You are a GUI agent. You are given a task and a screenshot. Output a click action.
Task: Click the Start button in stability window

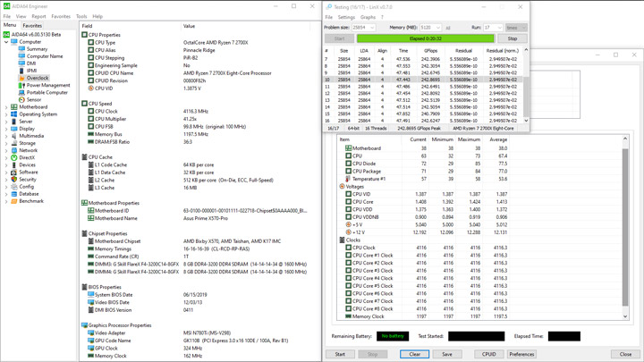coord(340,354)
